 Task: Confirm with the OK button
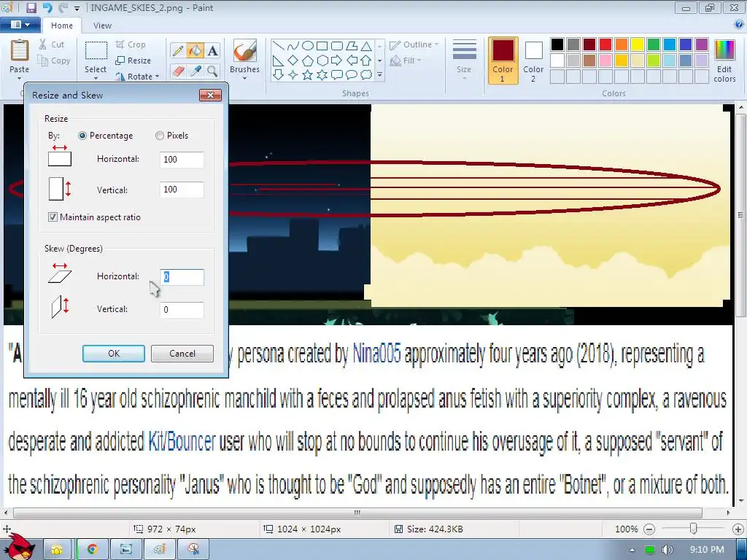click(114, 354)
